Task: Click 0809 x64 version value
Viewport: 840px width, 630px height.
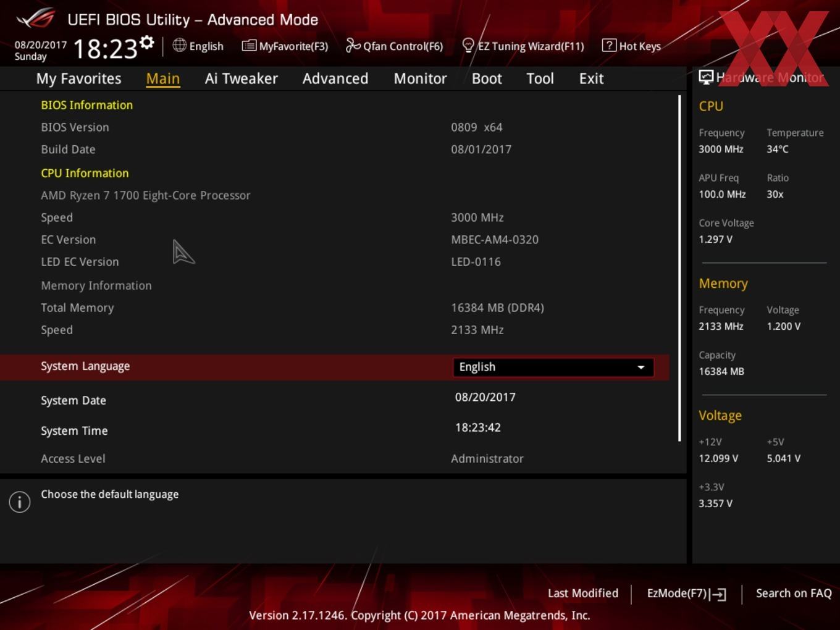Action: tap(477, 127)
